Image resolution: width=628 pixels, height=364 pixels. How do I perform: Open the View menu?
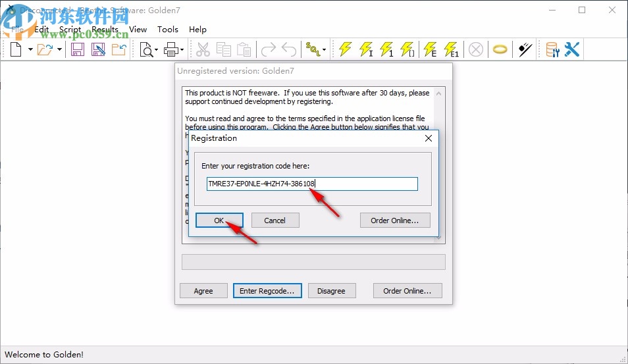coord(138,29)
